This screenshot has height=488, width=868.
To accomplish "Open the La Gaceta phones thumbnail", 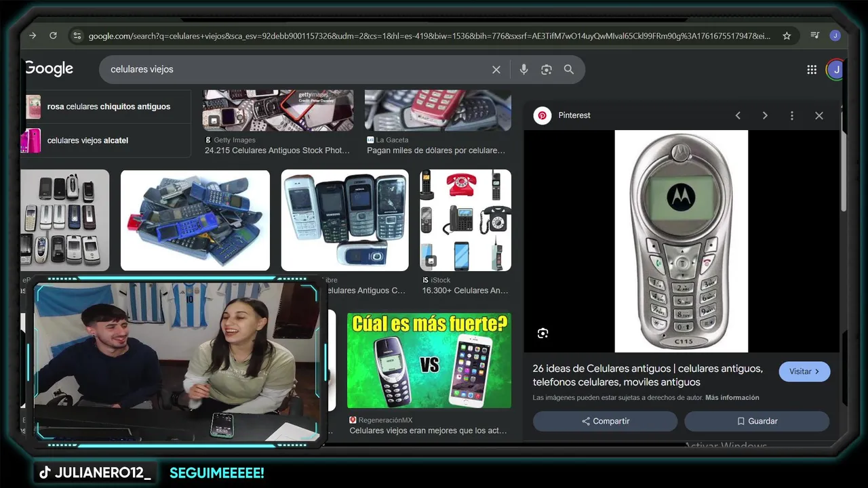I will [x=438, y=110].
